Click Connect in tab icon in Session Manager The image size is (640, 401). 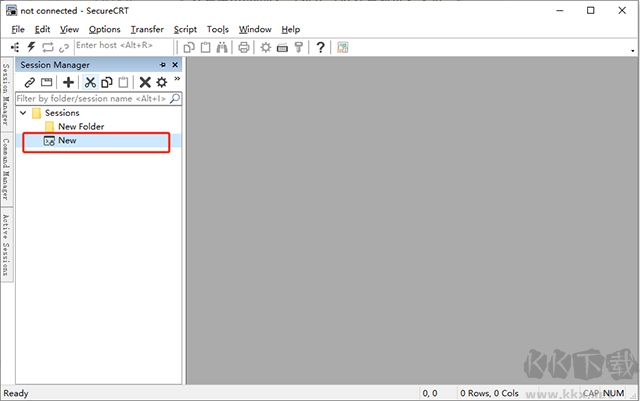[x=47, y=82]
